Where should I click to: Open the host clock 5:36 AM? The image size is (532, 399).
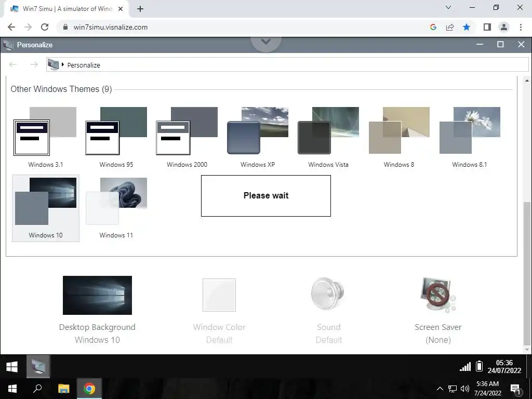(x=488, y=389)
